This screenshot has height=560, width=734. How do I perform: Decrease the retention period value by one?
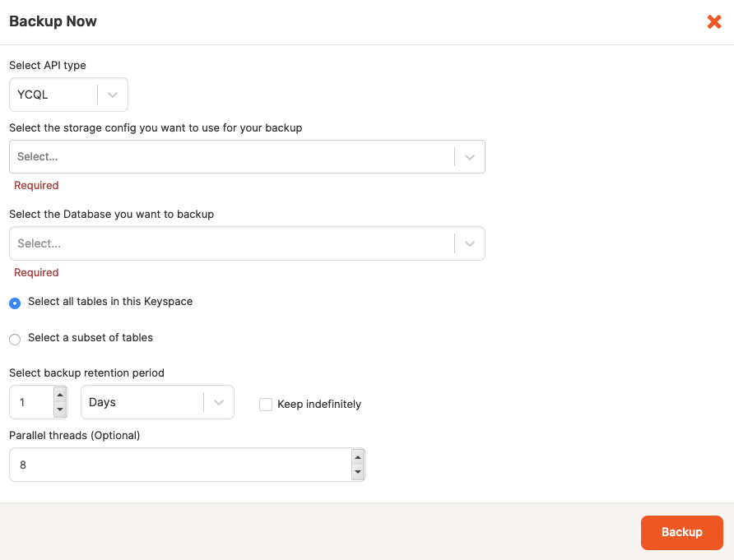[59, 410]
